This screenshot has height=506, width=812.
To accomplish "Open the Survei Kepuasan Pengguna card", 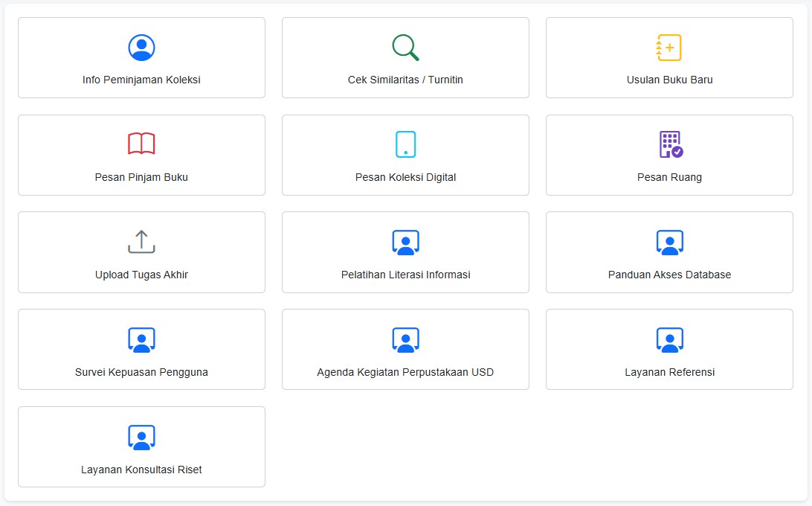I will (141, 350).
